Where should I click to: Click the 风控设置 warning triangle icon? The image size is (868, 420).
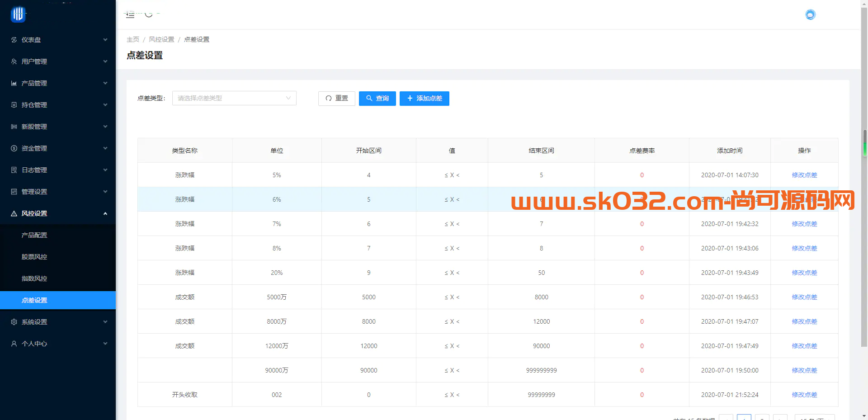[14, 213]
